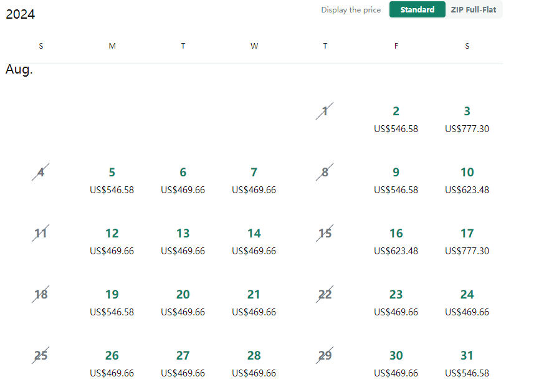Select Monday August 19
The height and width of the screenshot is (392, 544).
click(112, 302)
